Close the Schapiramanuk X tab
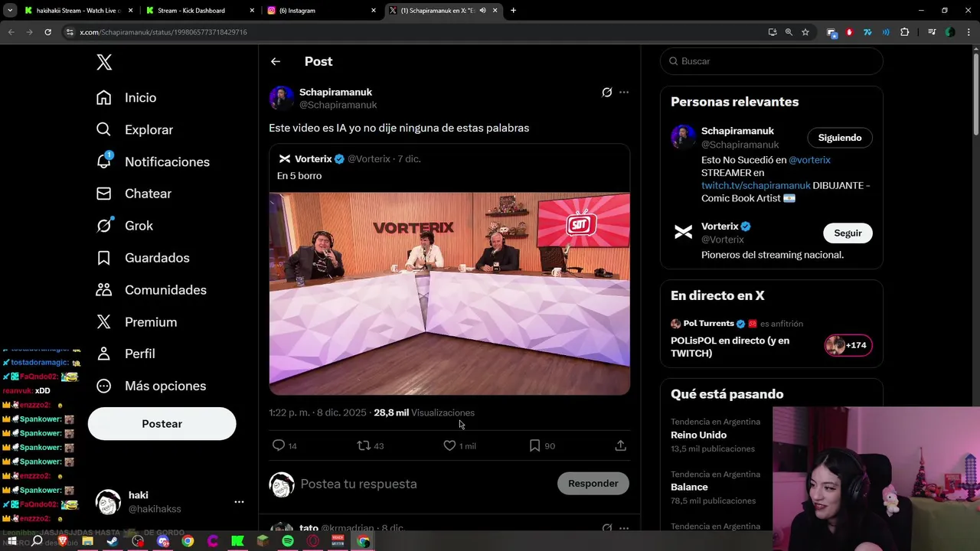Image resolution: width=980 pixels, height=551 pixels. pyautogui.click(x=495, y=11)
